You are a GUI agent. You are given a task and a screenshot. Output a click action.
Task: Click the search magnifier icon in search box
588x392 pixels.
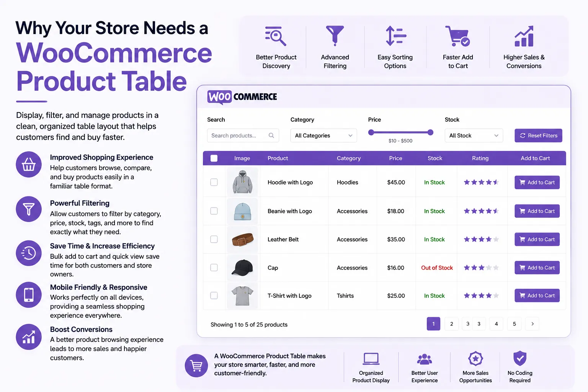[x=271, y=136]
